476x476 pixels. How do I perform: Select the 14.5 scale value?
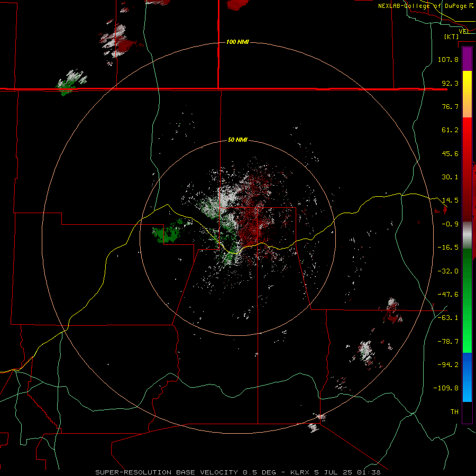[450, 200]
